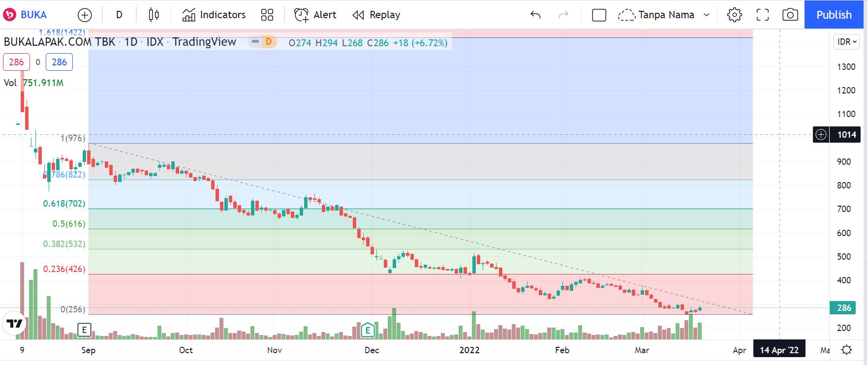This screenshot has height=365, width=868.
Task: Enter fullscreen mode
Action: click(763, 15)
